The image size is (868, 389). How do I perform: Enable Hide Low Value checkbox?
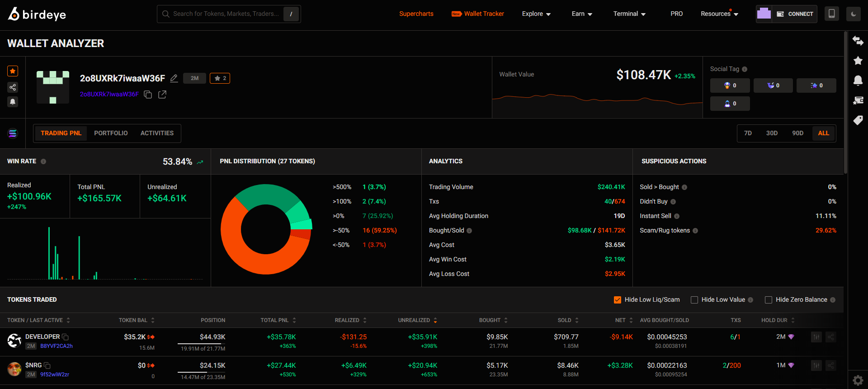[694, 300]
